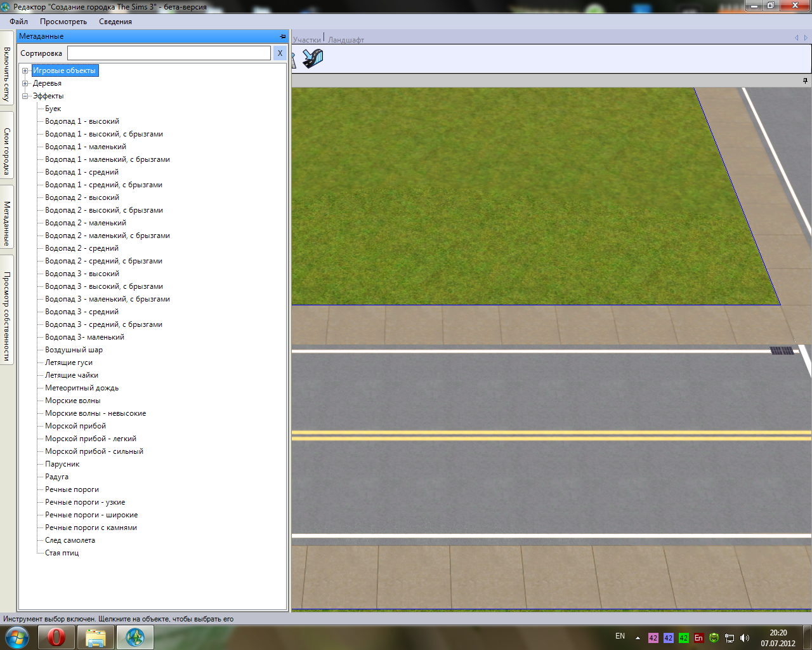This screenshot has height=650, width=812.
Task: Pin the Метаданные panel with pushpin icon
Action: click(x=283, y=37)
